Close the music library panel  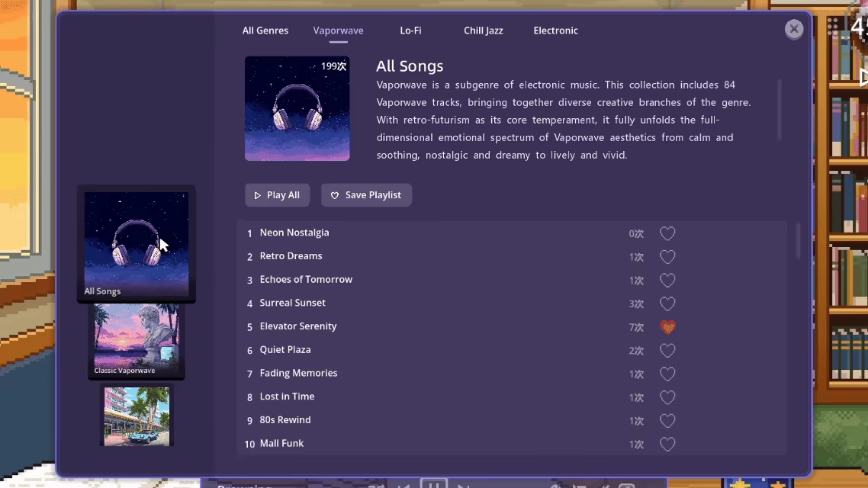pyautogui.click(x=794, y=29)
